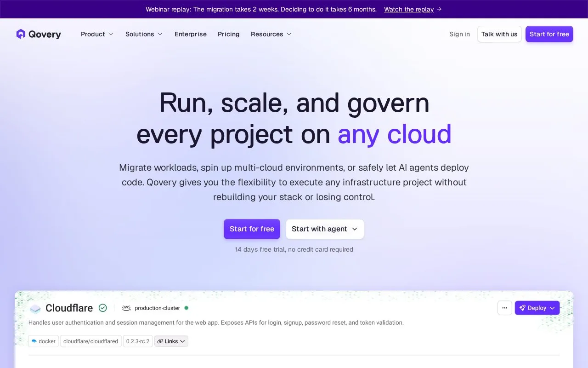Follow the Watch the replay link

pos(413,9)
